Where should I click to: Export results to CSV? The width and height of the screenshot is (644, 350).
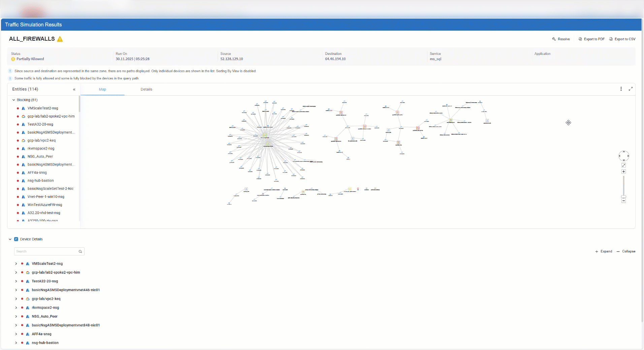tap(622, 39)
